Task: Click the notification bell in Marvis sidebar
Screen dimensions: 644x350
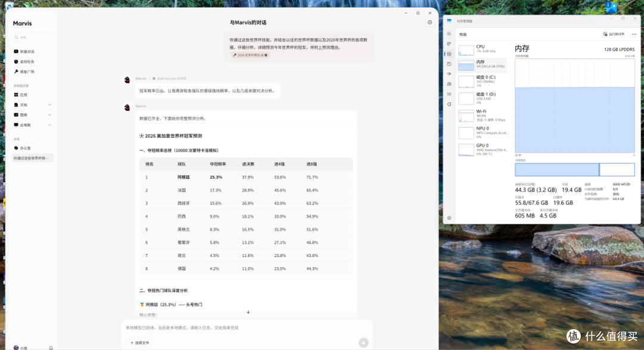Action: click(51, 348)
